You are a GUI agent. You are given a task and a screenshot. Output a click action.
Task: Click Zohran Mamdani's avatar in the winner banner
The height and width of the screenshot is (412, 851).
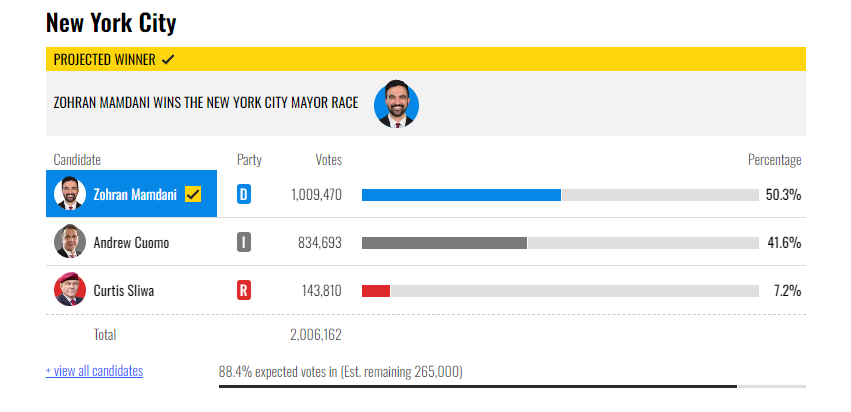396,104
